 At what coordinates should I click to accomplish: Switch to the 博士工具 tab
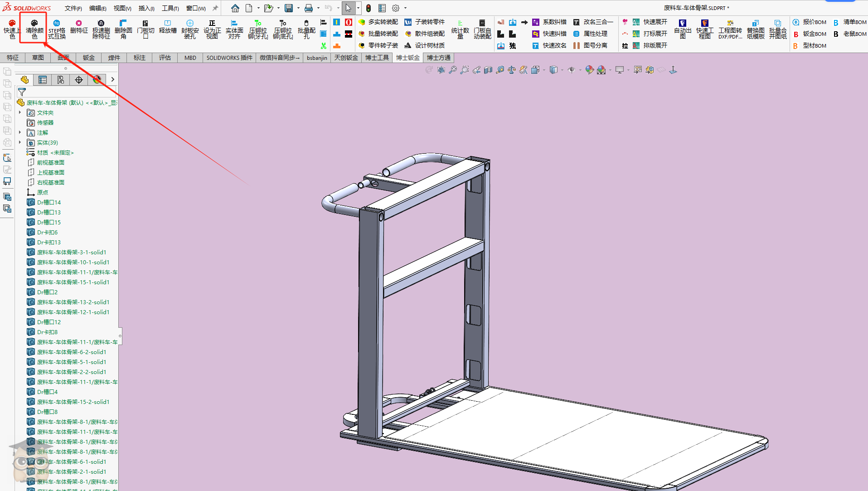pos(377,58)
